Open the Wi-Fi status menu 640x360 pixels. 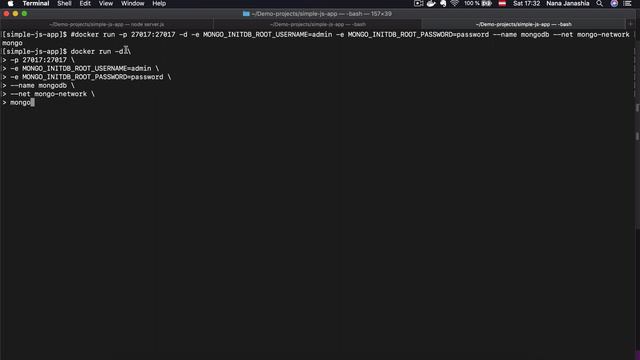pos(455,4)
